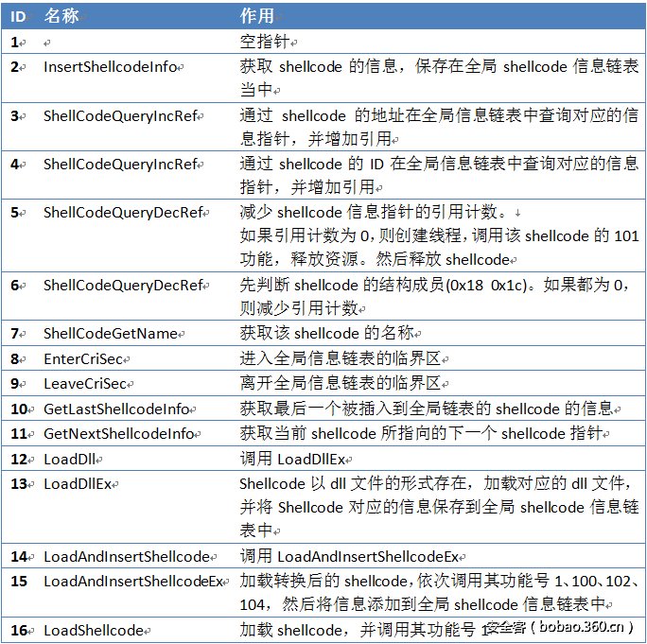This screenshot has width=647, height=644.
Task: Click description '获取该 shellcode 的名称'
Action: coord(326,333)
